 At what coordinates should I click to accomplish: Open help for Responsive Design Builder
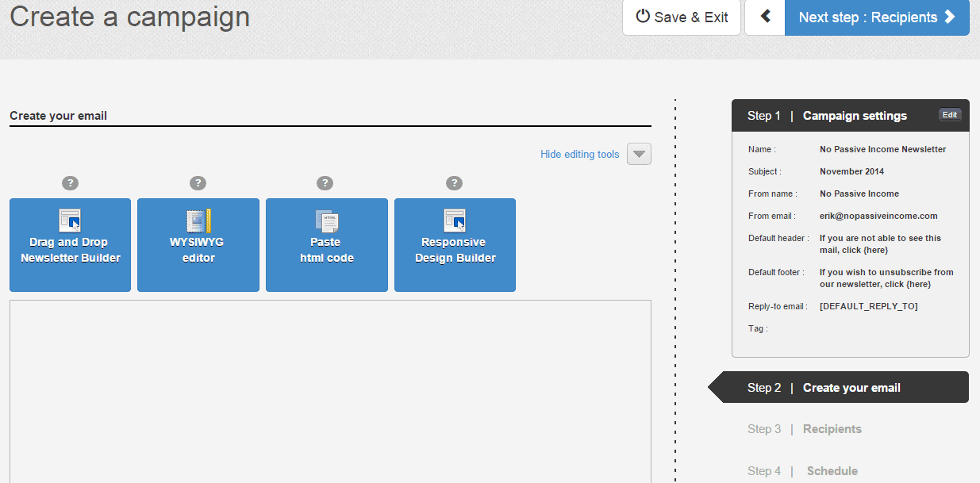[x=454, y=182]
